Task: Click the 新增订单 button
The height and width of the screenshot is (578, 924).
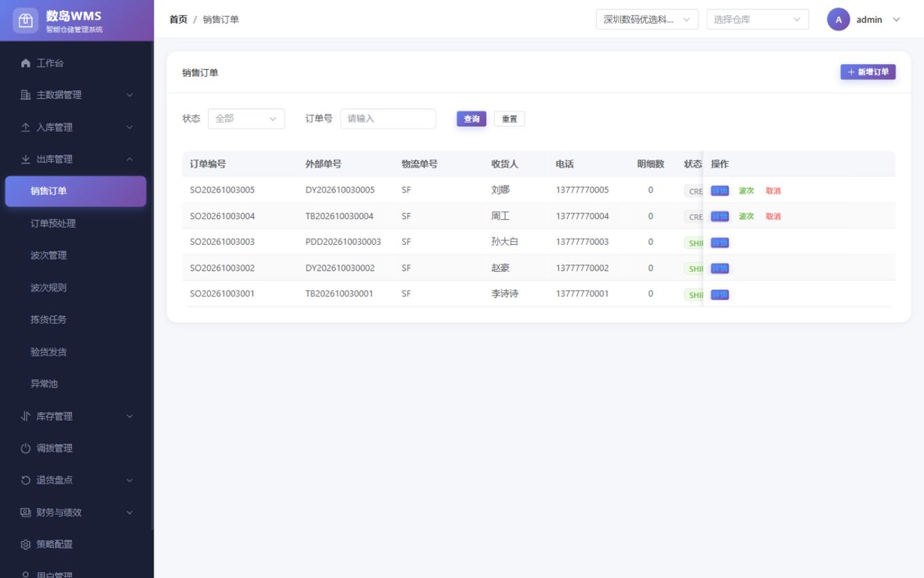Action: pos(868,72)
